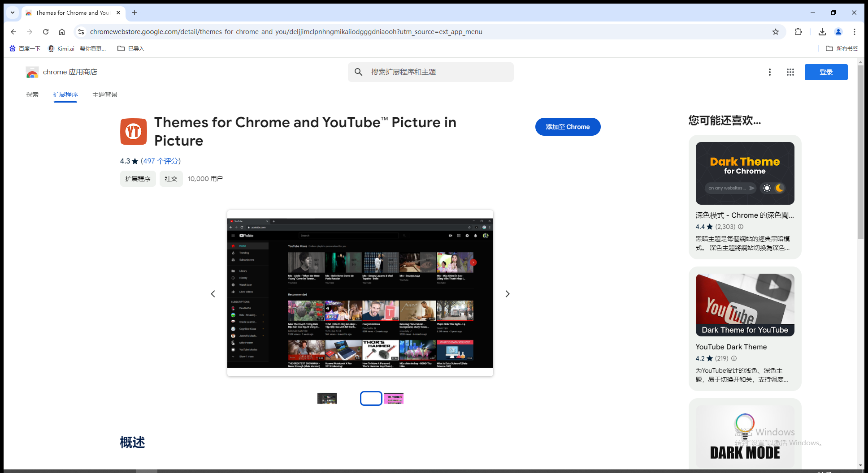Switch to the 主题背景 tab
Image resolution: width=868 pixels, height=473 pixels.
click(105, 95)
